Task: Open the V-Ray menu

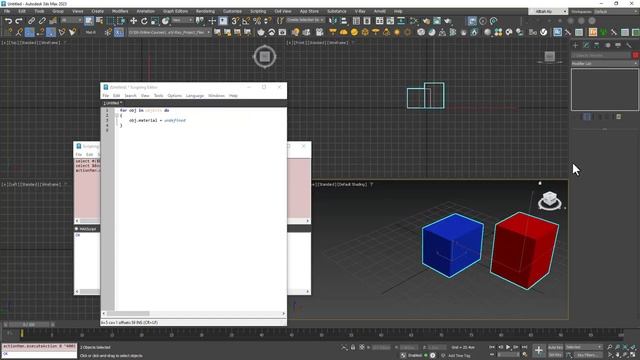Action: pos(360,11)
